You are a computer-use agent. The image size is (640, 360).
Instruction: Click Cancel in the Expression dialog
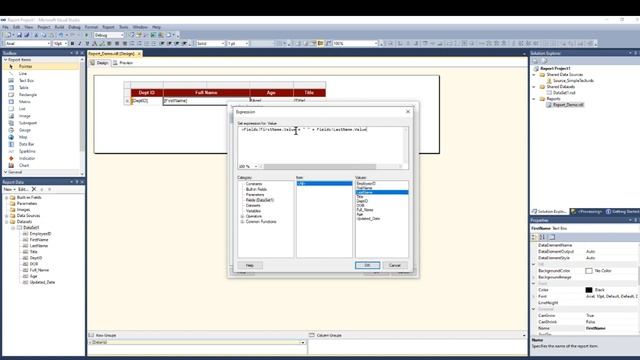tap(395, 265)
